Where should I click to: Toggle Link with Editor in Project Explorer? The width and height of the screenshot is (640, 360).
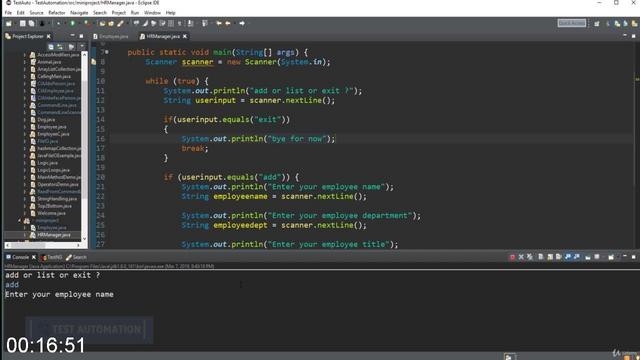coord(60,47)
